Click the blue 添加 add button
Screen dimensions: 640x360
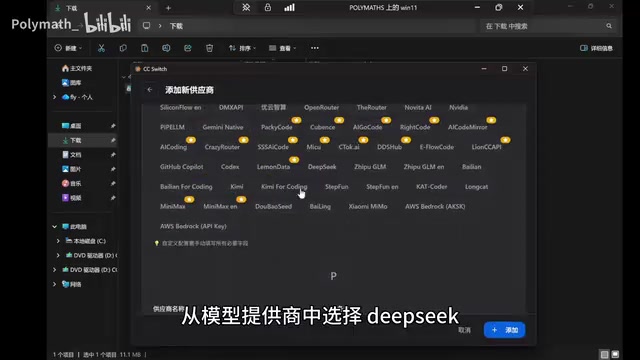(504, 330)
